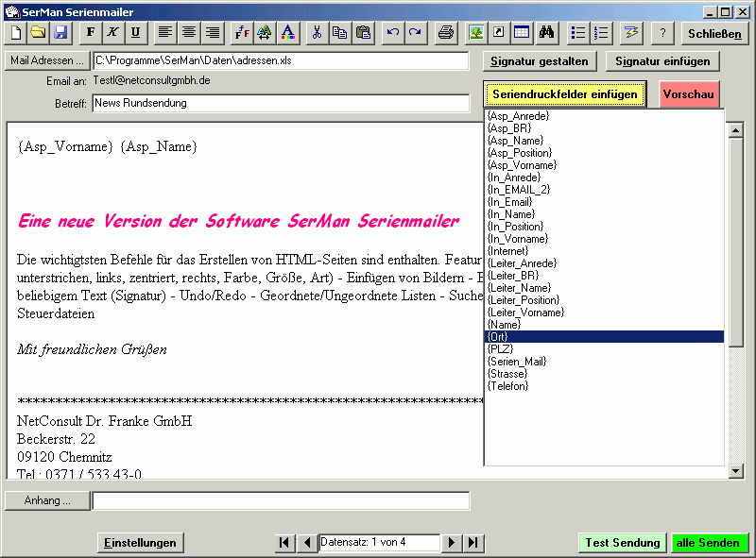756x558 pixels.
Task: Insert a picture
Action: pyautogui.click(x=476, y=33)
